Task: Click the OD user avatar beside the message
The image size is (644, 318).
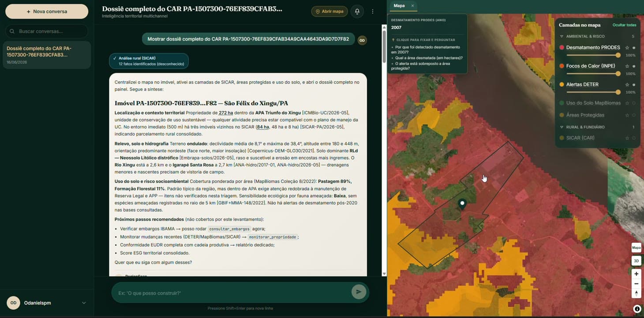Action: pyautogui.click(x=362, y=40)
